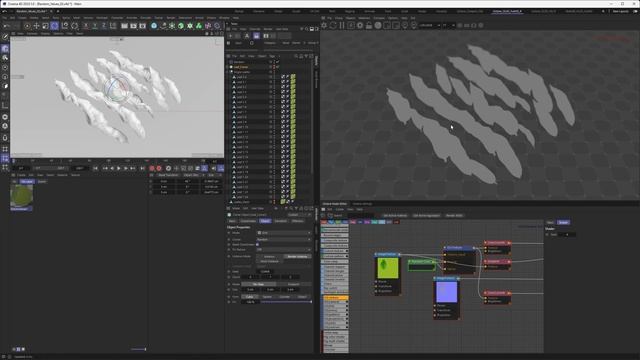Open the Clones dropdown
This screenshot has width=640, height=360.
[x=284, y=239]
